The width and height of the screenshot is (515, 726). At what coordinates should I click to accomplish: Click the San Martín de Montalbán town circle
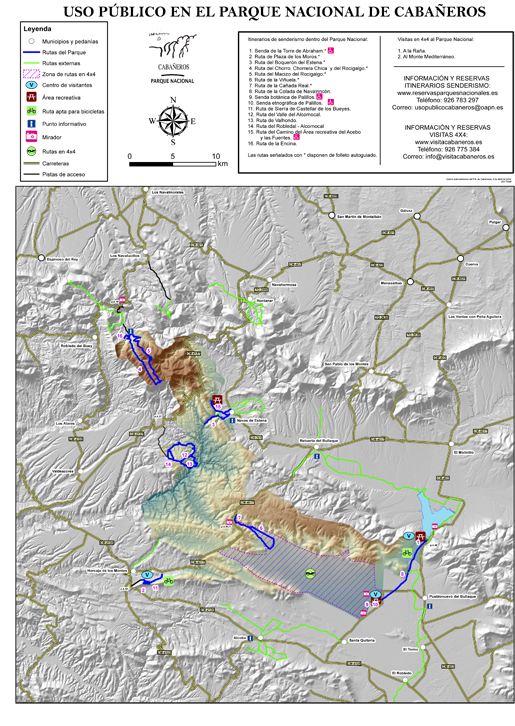331,215
